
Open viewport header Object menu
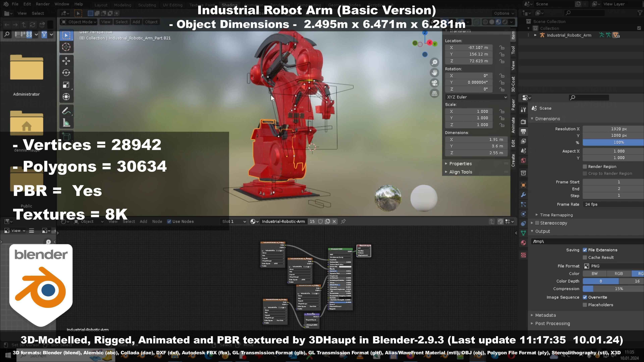(x=151, y=22)
